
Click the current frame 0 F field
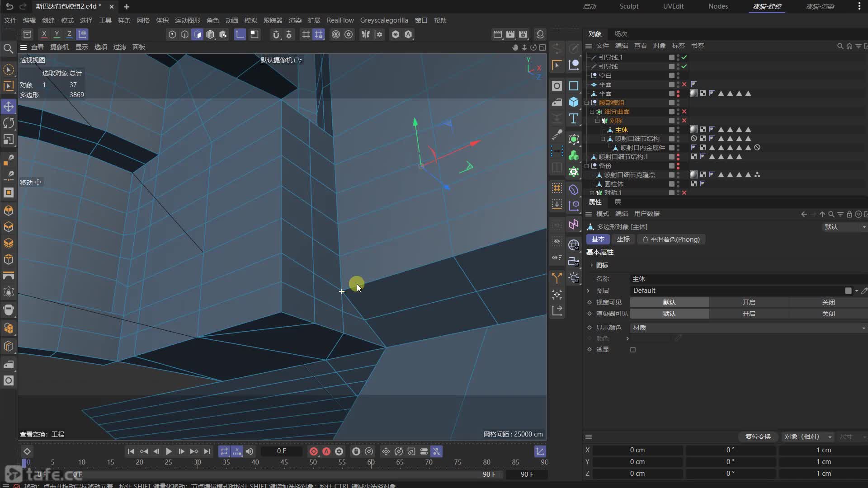pyautogui.click(x=281, y=451)
